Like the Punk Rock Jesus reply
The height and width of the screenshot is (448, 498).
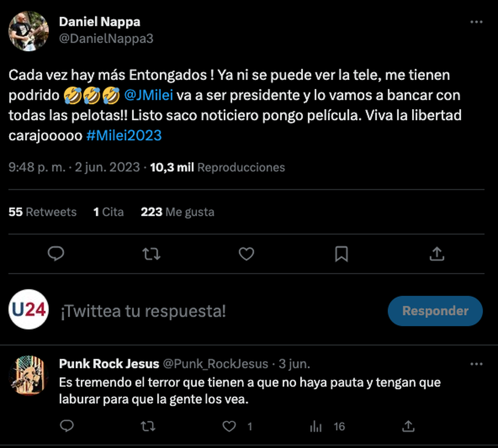(x=229, y=426)
